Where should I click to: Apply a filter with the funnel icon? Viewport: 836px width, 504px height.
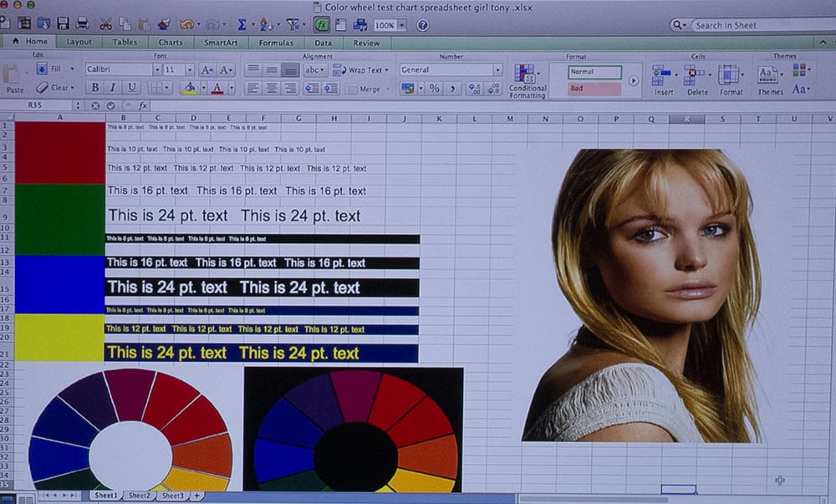[292, 24]
